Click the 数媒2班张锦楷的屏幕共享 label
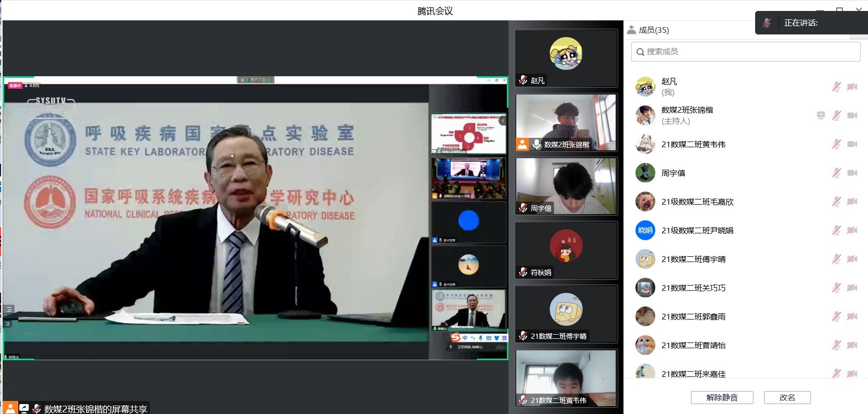The height and width of the screenshot is (414, 868). [x=96, y=409]
